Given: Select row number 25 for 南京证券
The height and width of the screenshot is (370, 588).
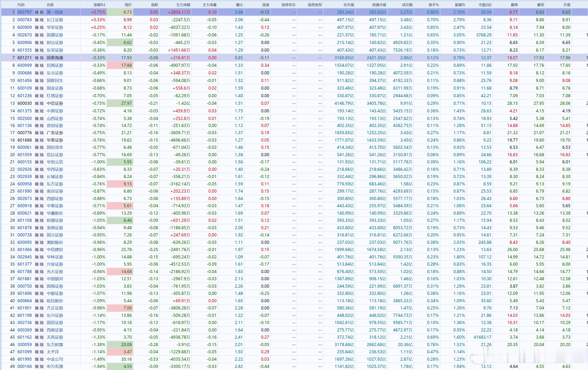Looking at the screenshot, I should [12, 191].
